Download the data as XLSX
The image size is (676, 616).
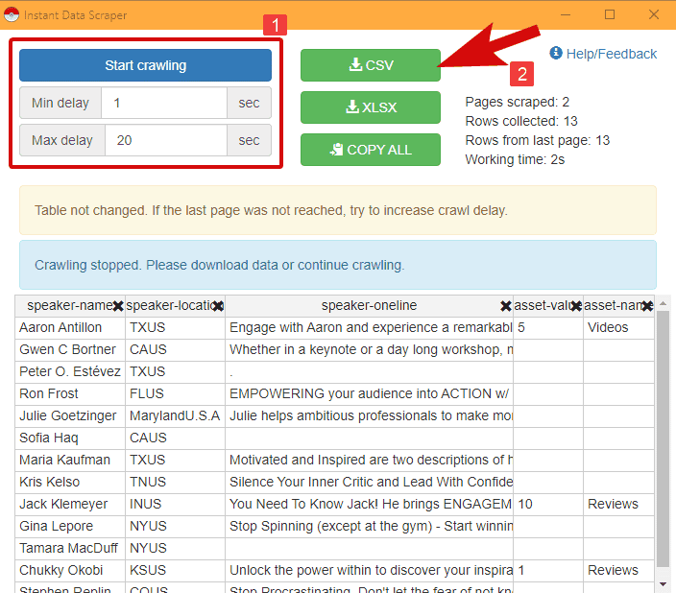(371, 107)
